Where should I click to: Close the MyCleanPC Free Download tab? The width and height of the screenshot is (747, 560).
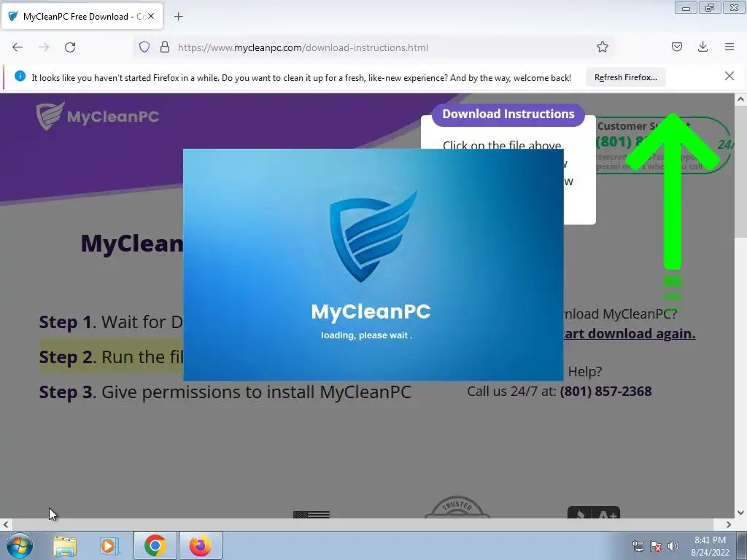coord(151,16)
